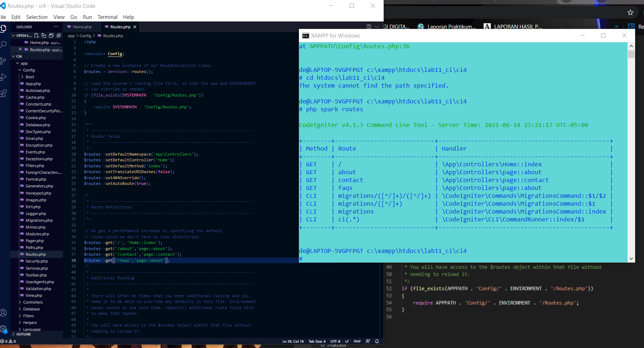Select UTF-8 encoding in the status bar
Viewport: 644px width, 348px height.
click(x=335, y=341)
